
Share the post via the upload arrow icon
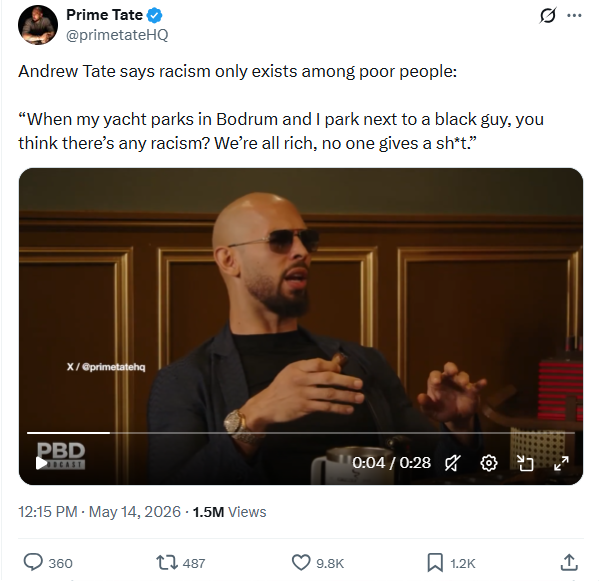[x=569, y=562]
